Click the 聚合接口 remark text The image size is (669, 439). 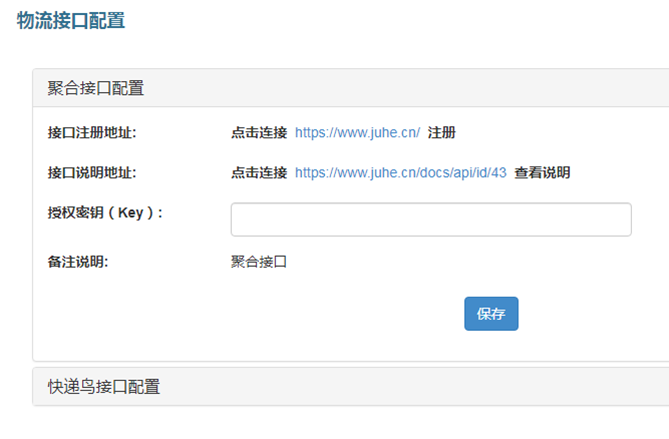pyautogui.click(x=259, y=262)
